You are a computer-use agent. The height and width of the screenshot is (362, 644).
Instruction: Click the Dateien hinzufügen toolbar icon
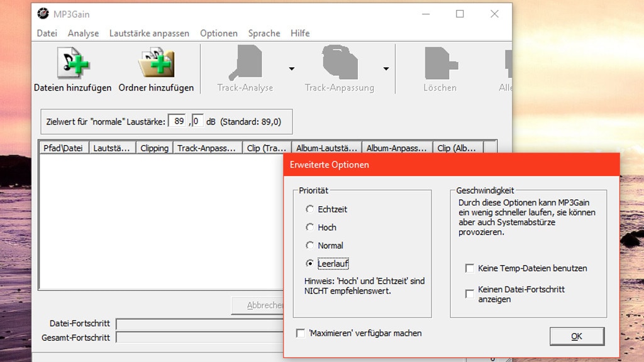click(x=73, y=63)
